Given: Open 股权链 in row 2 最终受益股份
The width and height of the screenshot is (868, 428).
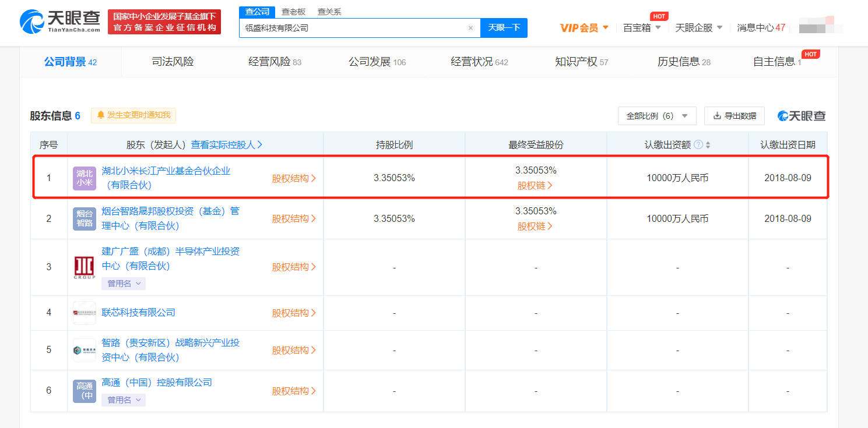Looking at the screenshot, I should click(535, 226).
